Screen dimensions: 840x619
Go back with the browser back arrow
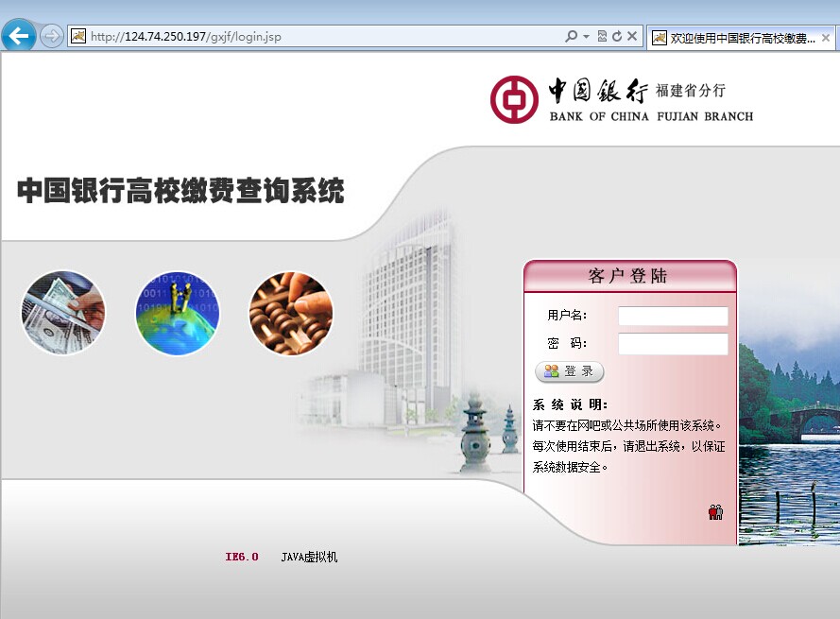click(18, 36)
